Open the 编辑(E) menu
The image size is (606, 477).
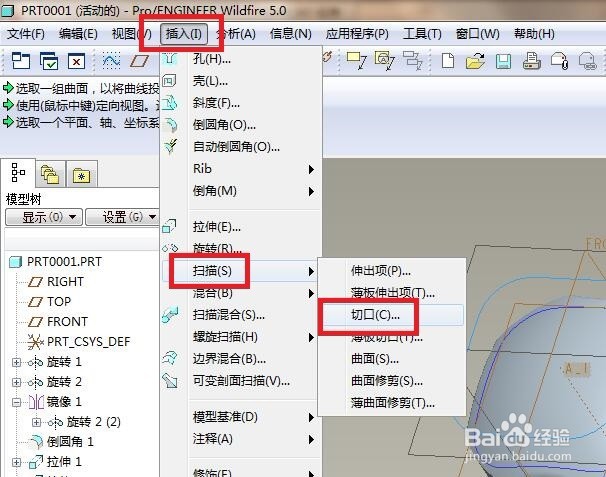click(78, 34)
